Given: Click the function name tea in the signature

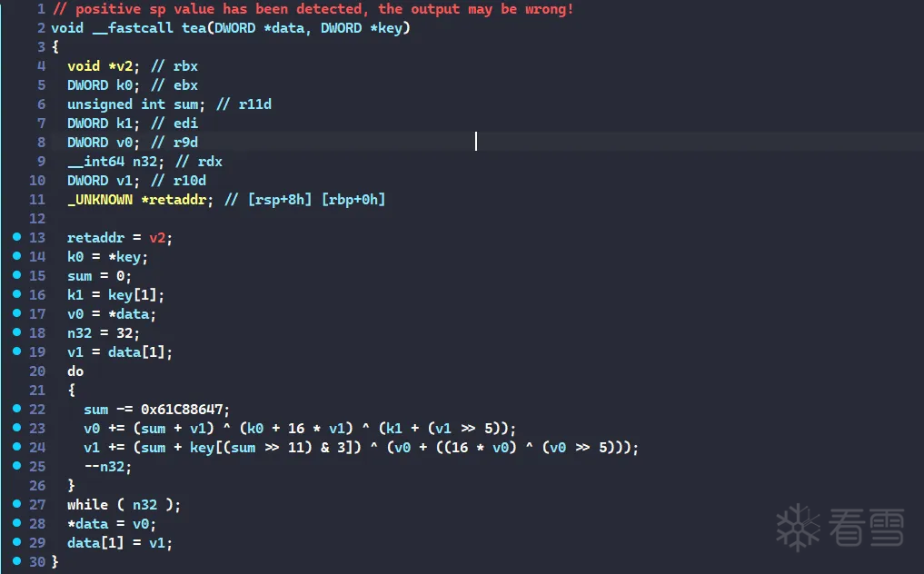Looking at the screenshot, I should [x=194, y=27].
